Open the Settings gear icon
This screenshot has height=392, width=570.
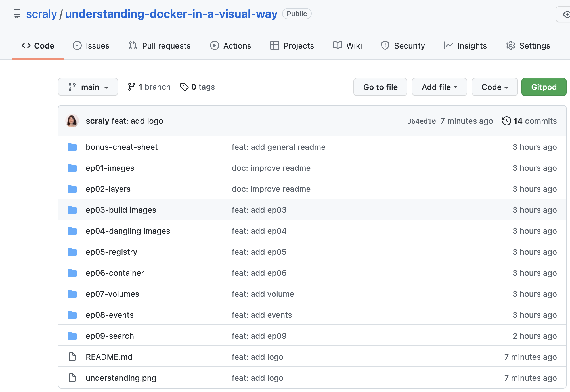(x=511, y=45)
